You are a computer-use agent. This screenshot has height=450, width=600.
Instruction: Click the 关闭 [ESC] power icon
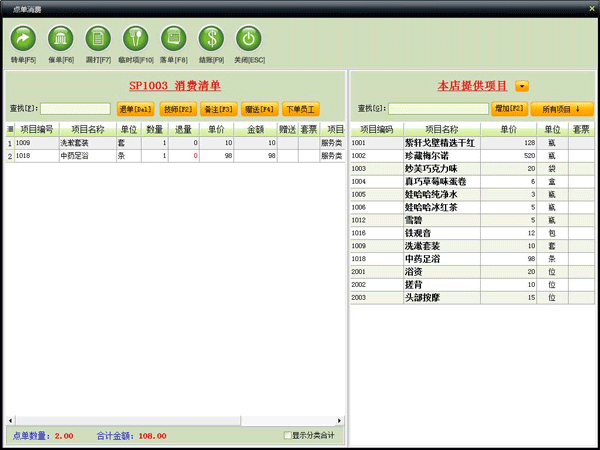click(x=248, y=38)
